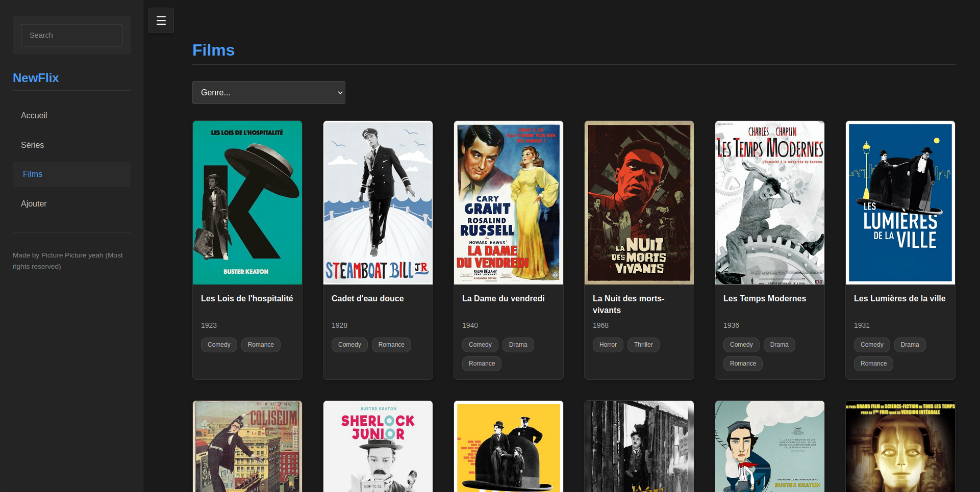
Task: Open the Films section
Action: click(x=32, y=174)
